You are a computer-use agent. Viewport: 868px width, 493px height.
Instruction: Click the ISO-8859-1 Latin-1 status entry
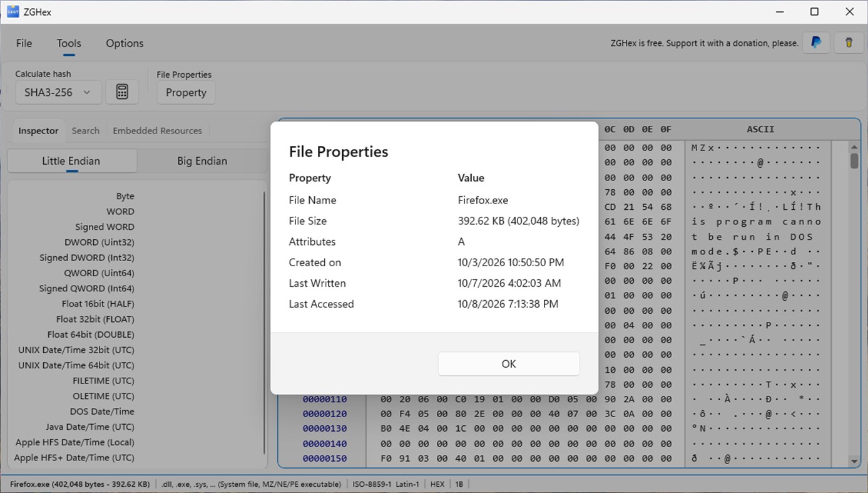(386, 484)
